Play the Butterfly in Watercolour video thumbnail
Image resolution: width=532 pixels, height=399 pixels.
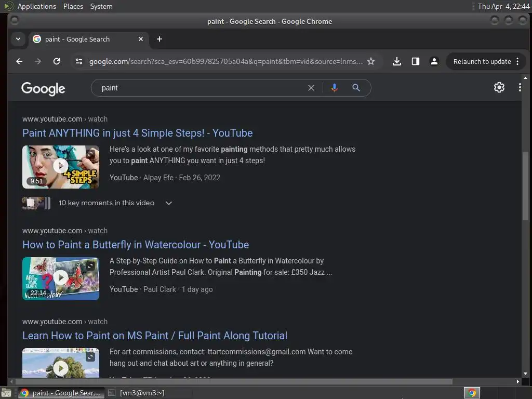click(61, 278)
